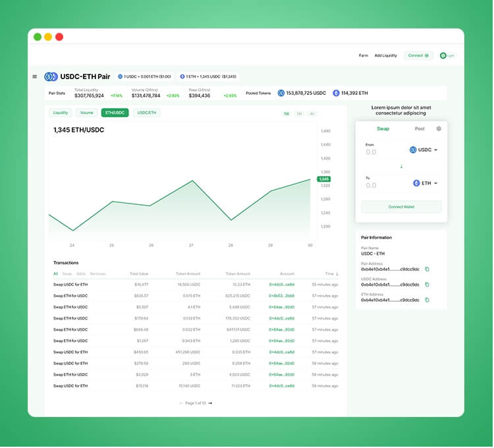Open the hamburger menu icon
The height and width of the screenshot is (448, 494).
pyautogui.click(x=35, y=76)
